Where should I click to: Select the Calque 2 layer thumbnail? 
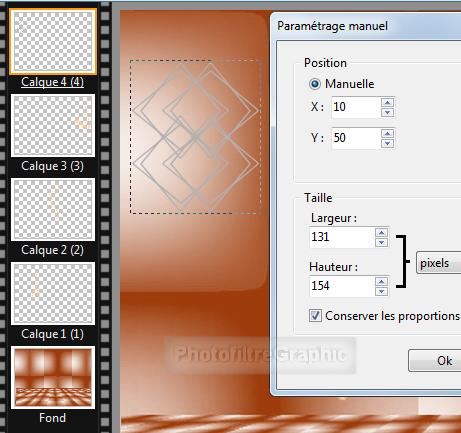[53, 209]
